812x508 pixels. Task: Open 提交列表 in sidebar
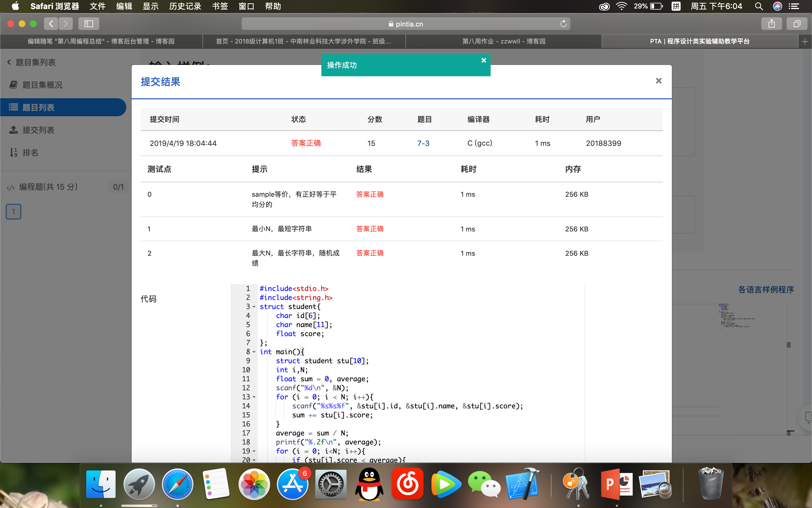[x=32, y=130]
